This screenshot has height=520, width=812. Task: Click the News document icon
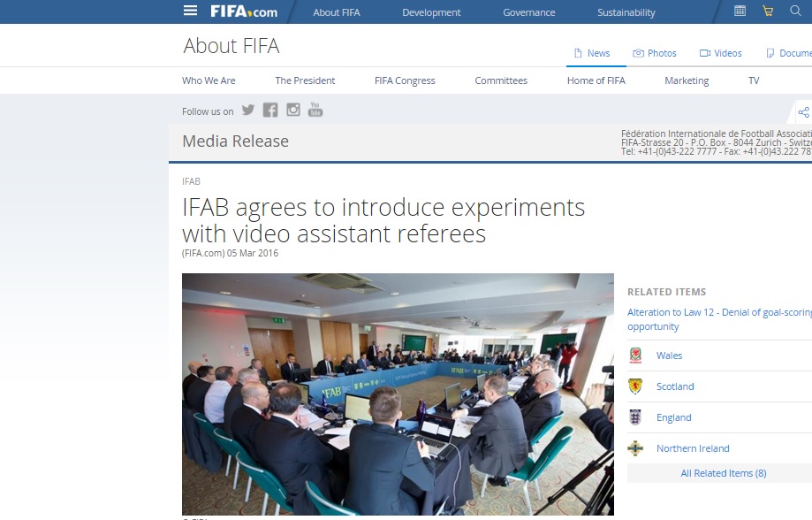point(578,53)
